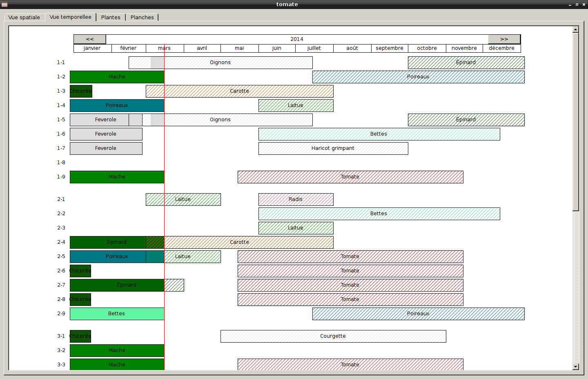Select red Tomate bar in row 2-5
This screenshot has width=588, height=379.
click(x=350, y=256)
